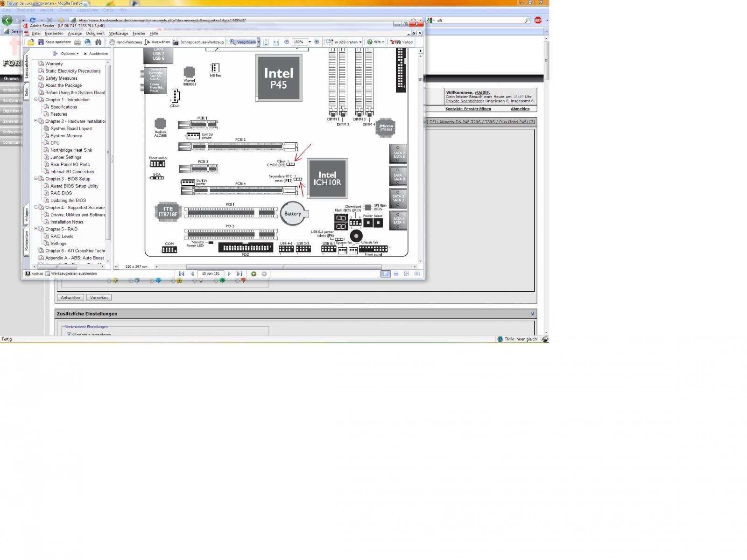The height and width of the screenshot is (560, 747).
Task: Open a file with the folder icon
Action: tap(31, 42)
